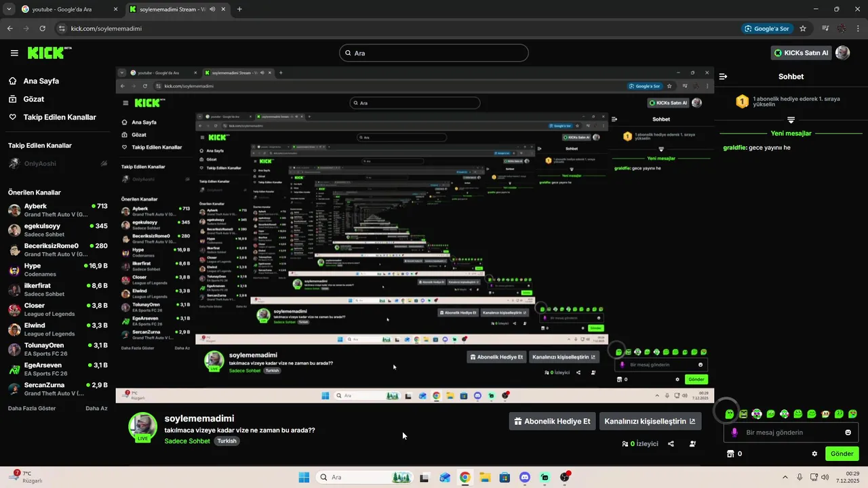This screenshot has height=488, width=868.
Task: Reload the page
Action: click(43, 28)
